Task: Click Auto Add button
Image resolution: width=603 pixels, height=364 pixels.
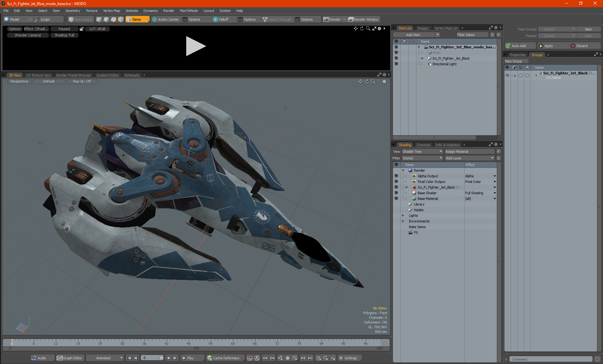Action: point(520,46)
